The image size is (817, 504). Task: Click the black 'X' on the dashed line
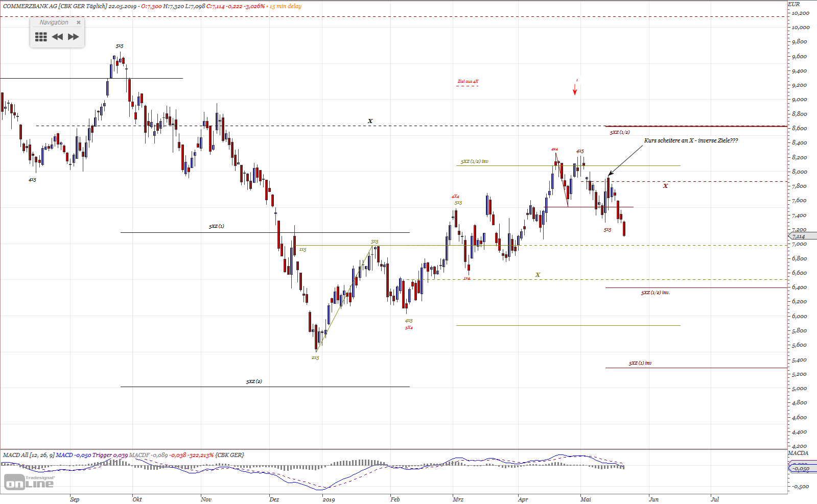click(370, 121)
